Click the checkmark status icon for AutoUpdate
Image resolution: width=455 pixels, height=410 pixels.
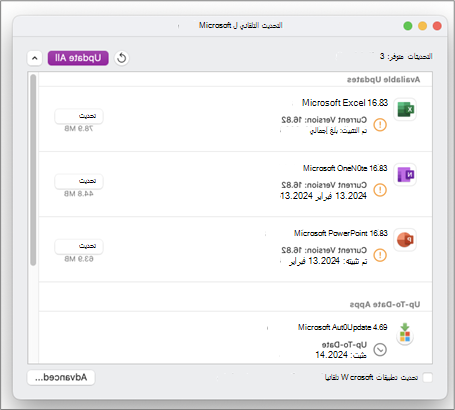[x=380, y=350]
